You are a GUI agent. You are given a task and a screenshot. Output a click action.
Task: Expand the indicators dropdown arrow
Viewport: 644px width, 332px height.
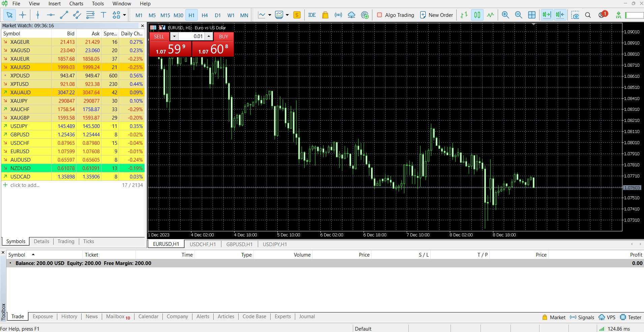tap(270, 15)
